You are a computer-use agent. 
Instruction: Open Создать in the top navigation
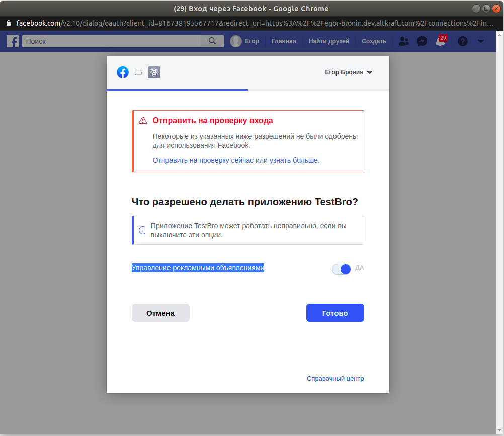pyautogui.click(x=374, y=41)
